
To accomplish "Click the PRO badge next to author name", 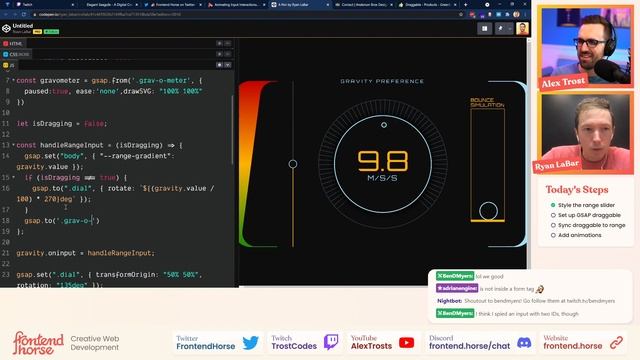I will 38,31.
